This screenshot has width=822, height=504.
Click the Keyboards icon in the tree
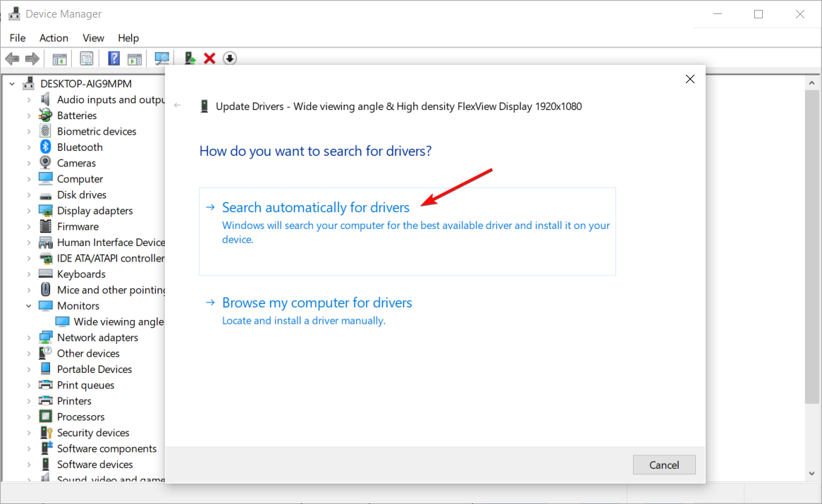click(x=46, y=274)
